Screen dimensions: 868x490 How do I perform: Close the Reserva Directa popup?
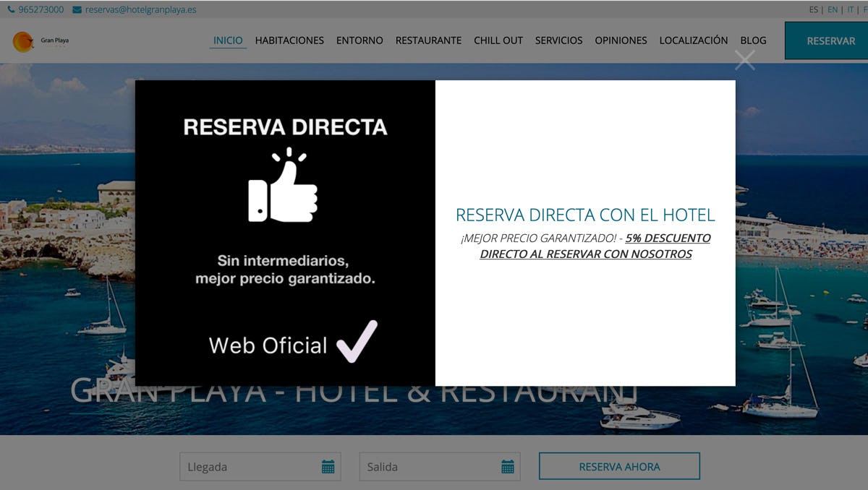click(744, 60)
